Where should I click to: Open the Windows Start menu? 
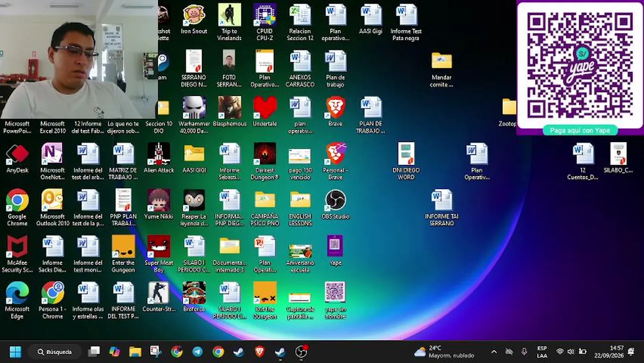15,351
